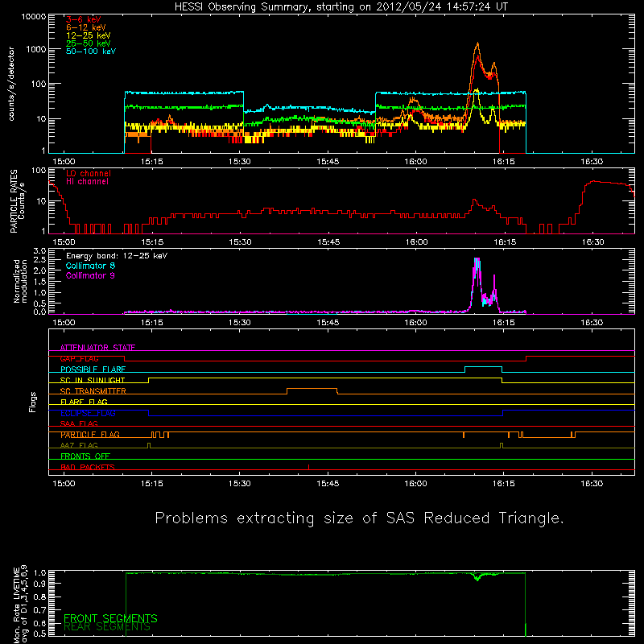The image size is (644, 644).
Task: Select the ECLIPSE_FLAG label
Action: click(x=88, y=413)
